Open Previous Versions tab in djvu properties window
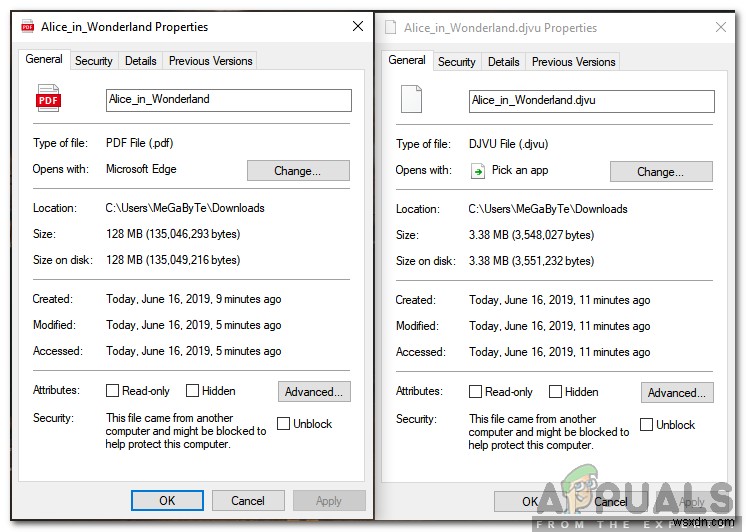Image resolution: width=746 pixels, height=532 pixels. 573,62
